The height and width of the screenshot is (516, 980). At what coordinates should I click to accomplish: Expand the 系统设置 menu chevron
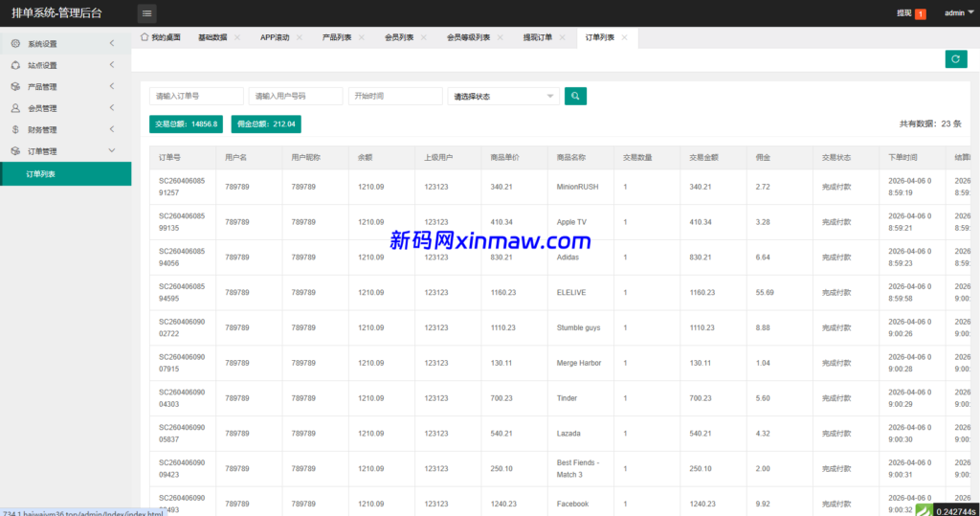[112, 43]
